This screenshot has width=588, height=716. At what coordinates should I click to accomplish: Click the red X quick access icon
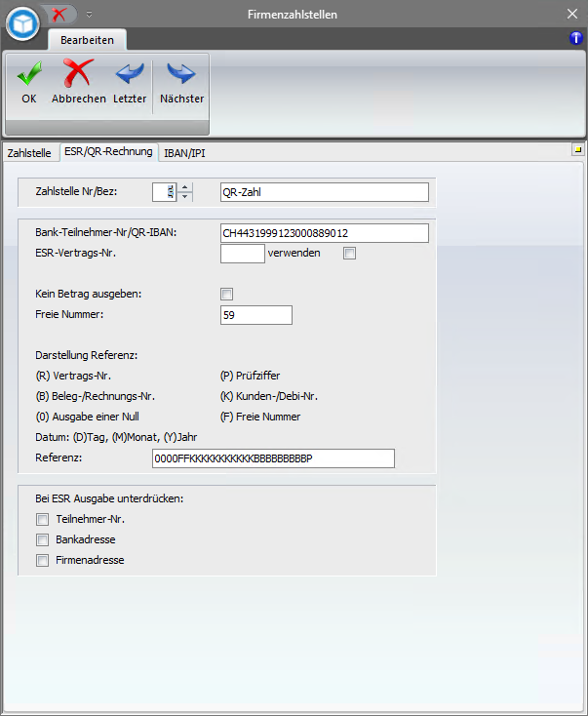point(60,14)
